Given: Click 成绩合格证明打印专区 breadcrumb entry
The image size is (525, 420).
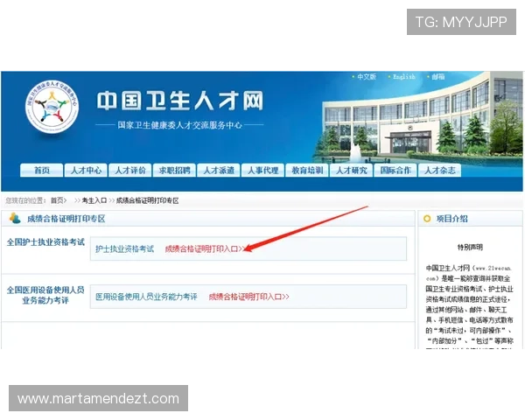Looking at the screenshot, I should [x=147, y=200].
